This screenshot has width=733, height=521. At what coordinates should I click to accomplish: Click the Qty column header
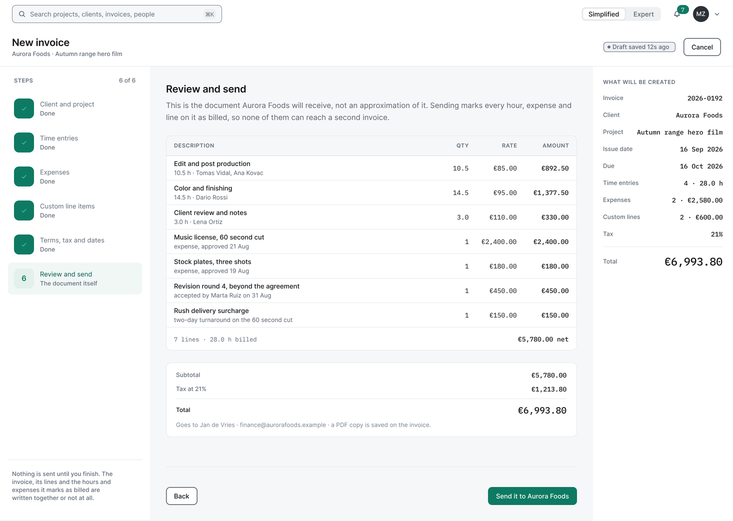(462, 145)
